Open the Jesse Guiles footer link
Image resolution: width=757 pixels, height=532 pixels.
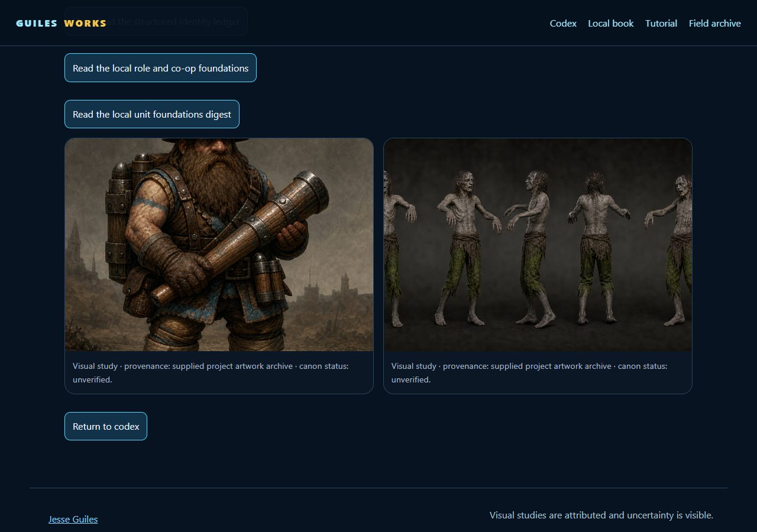73,520
